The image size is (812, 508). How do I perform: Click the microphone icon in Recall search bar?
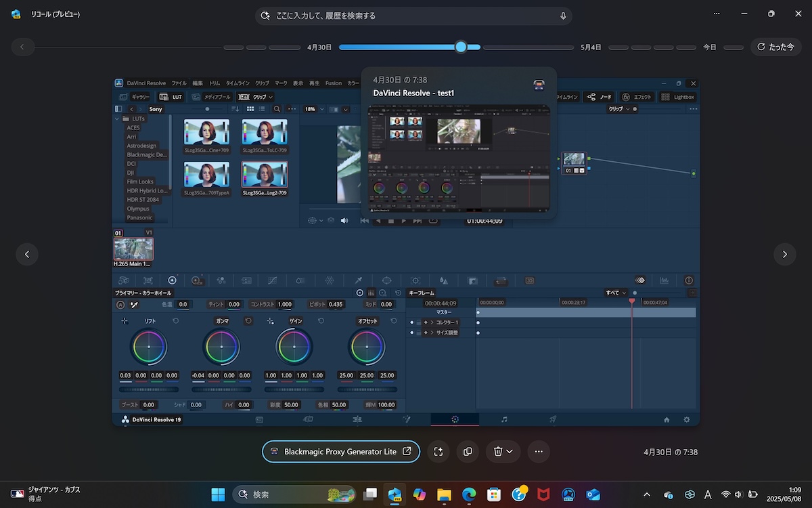click(563, 16)
